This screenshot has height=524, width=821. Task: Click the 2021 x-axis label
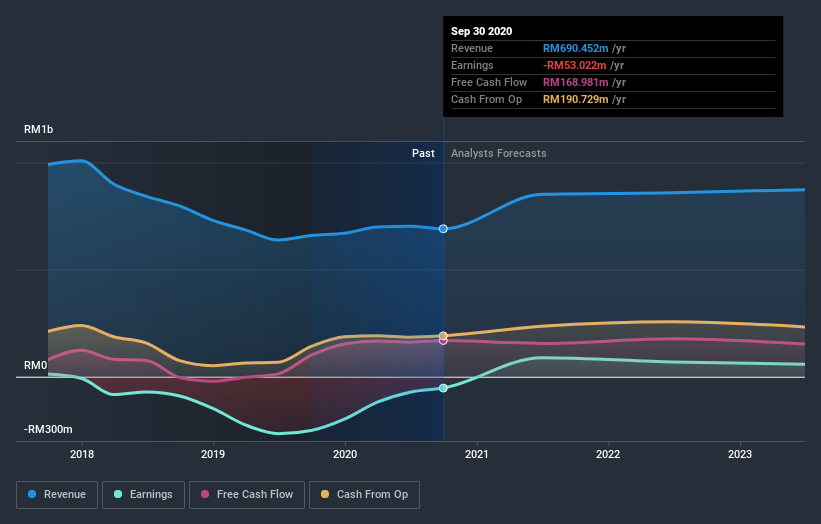(477, 454)
